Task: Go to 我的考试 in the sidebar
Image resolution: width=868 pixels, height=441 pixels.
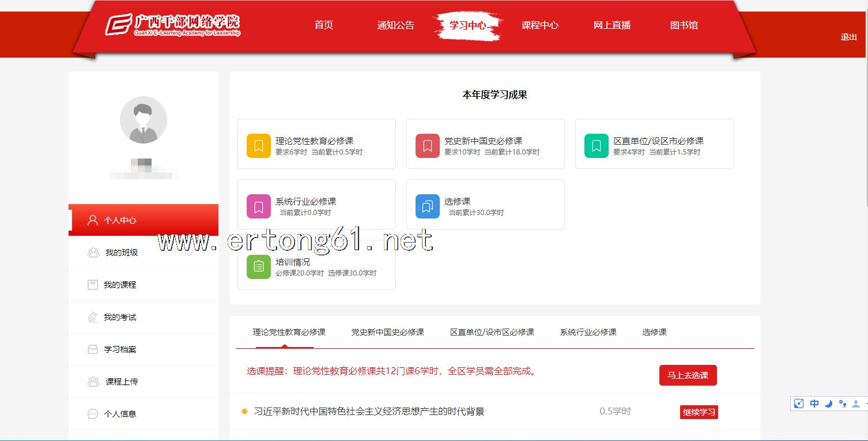Action: [x=120, y=317]
